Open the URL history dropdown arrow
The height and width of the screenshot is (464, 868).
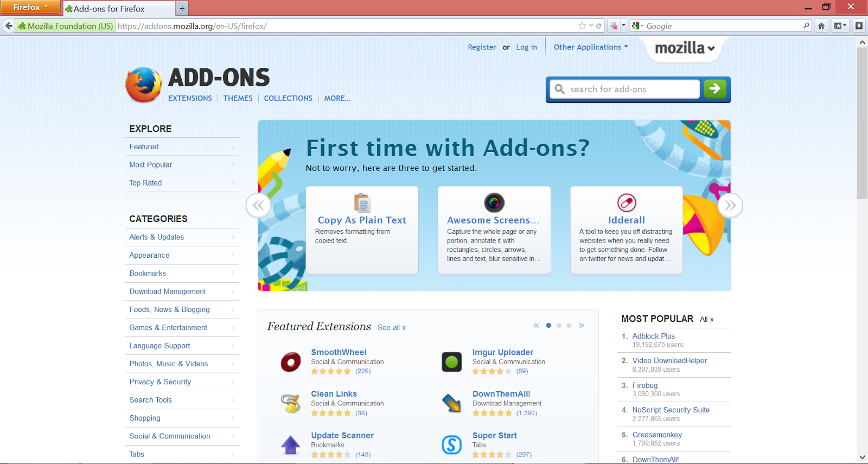pyautogui.click(x=591, y=26)
